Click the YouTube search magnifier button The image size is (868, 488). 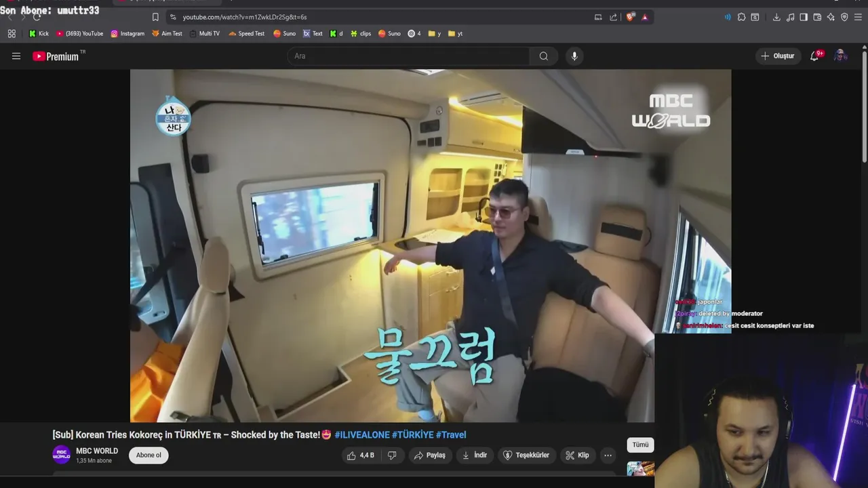[544, 56]
